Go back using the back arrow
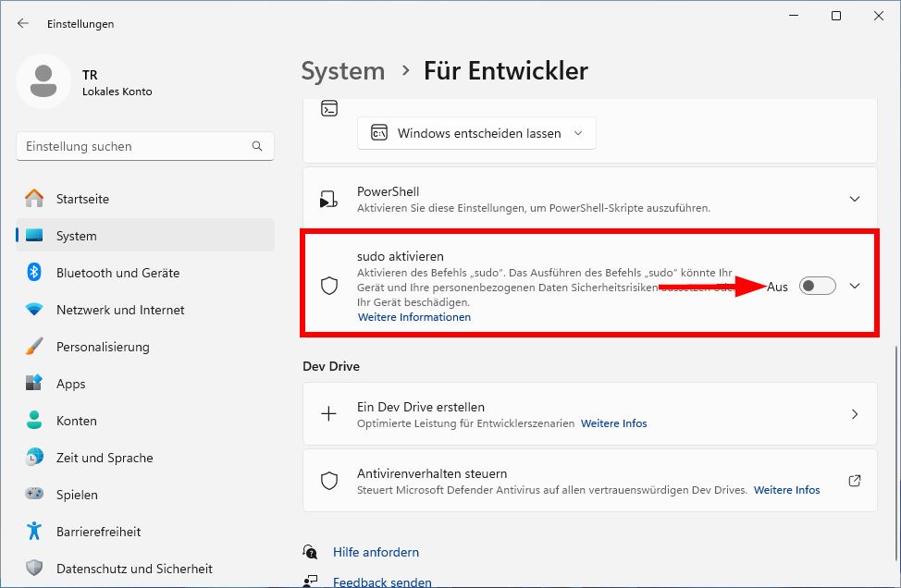901x588 pixels. coord(22,23)
